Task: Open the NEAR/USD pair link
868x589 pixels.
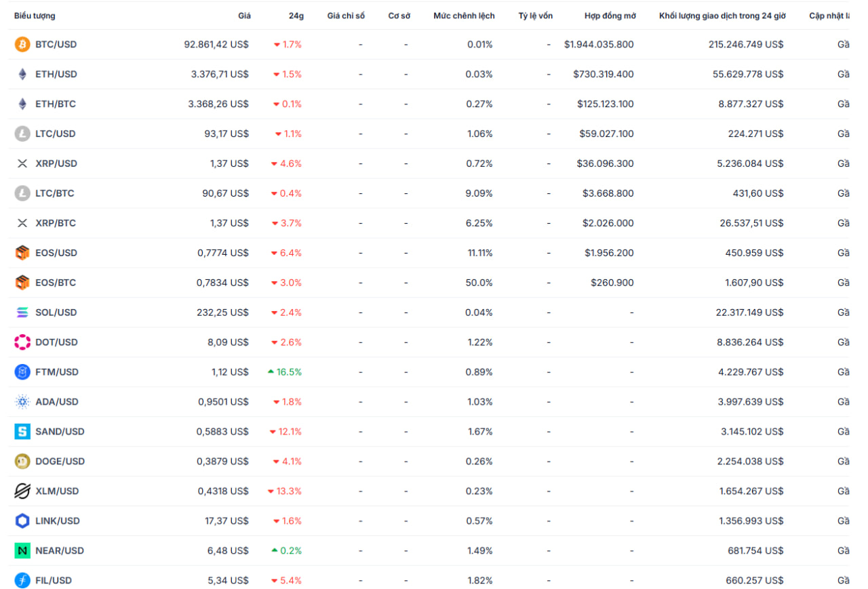Action: click(60, 551)
